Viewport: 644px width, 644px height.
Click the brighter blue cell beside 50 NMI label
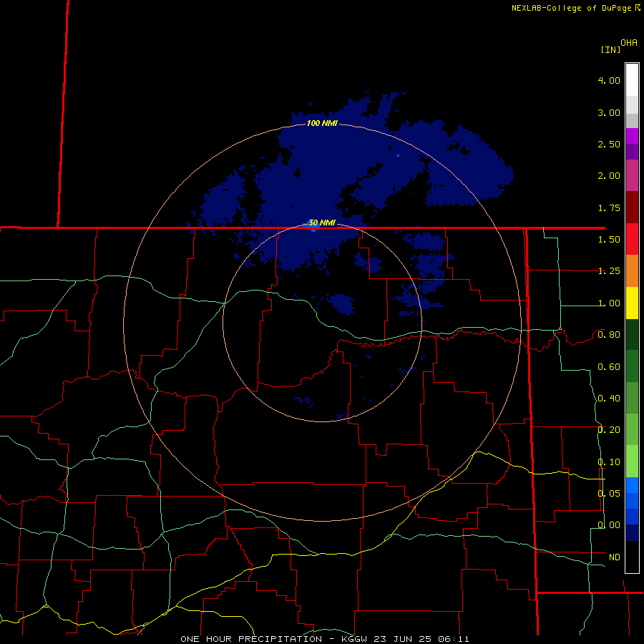pos(313,225)
